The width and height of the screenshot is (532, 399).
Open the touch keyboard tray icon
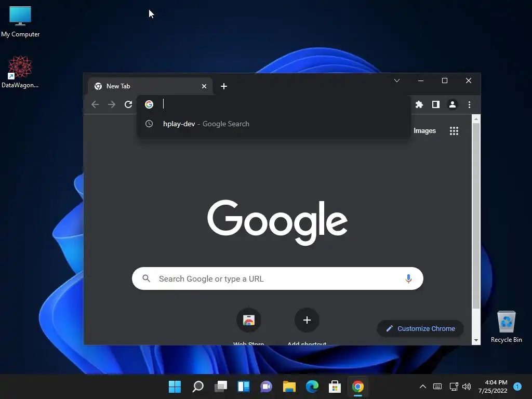[x=437, y=387]
